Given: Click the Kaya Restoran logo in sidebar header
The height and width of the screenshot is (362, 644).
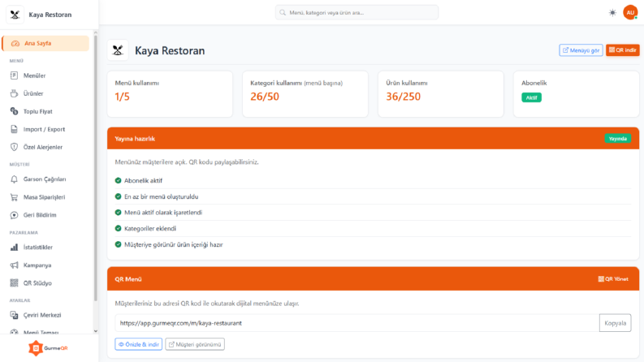Looking at the screenshot, I should [x=15, y=15].
